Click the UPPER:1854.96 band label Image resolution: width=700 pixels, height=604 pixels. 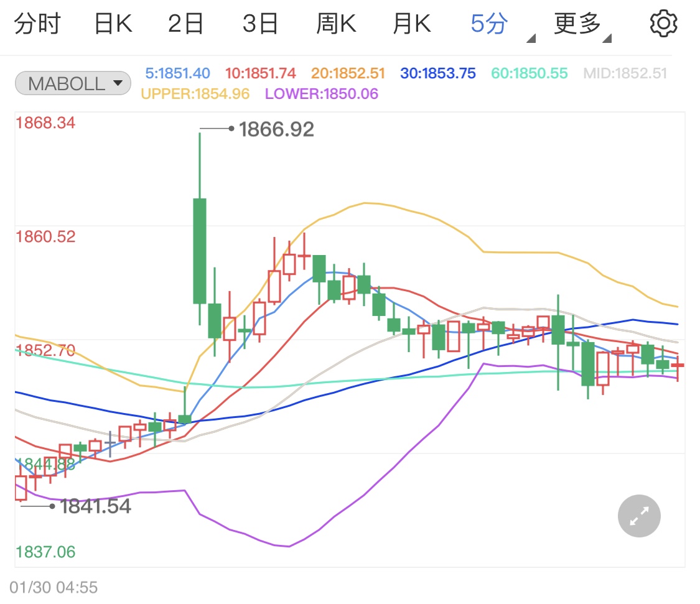click(x=195, y=94)
